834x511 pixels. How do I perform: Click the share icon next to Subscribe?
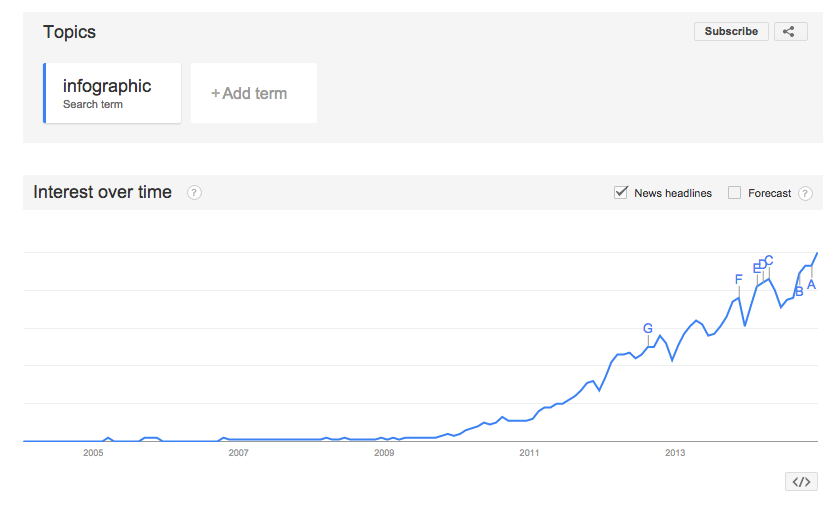point(789,31)
